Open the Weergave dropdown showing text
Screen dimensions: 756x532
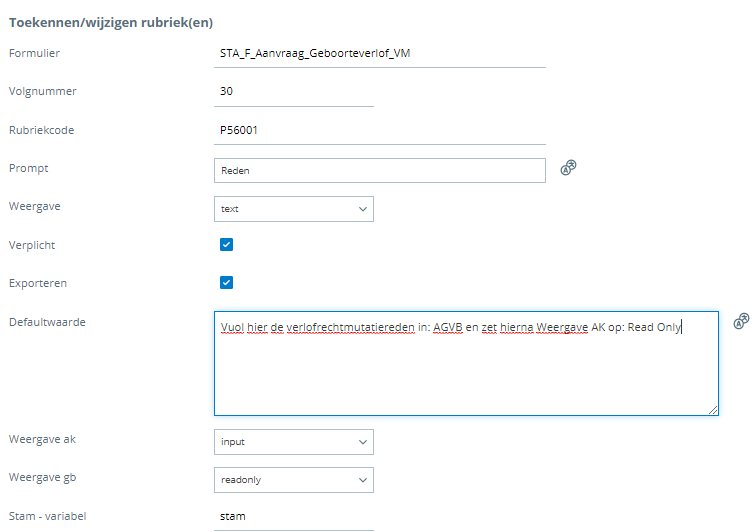(294, 209)
